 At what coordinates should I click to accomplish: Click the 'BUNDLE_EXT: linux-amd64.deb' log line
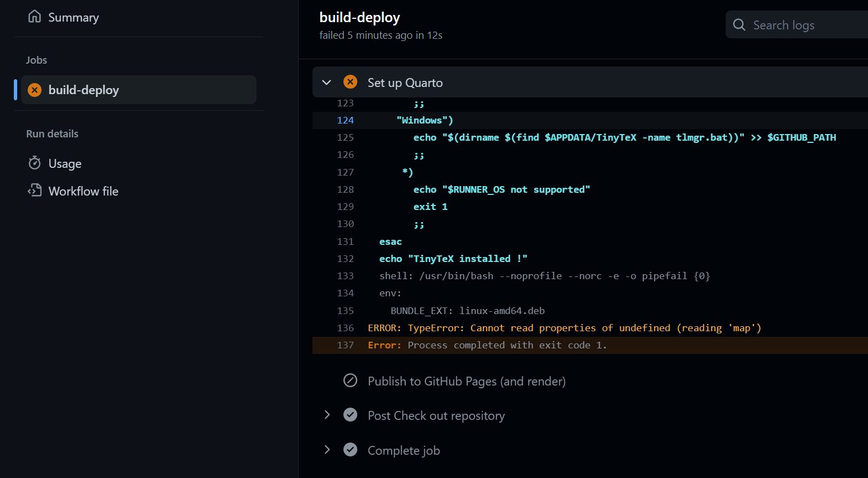(x=468, y=311)
